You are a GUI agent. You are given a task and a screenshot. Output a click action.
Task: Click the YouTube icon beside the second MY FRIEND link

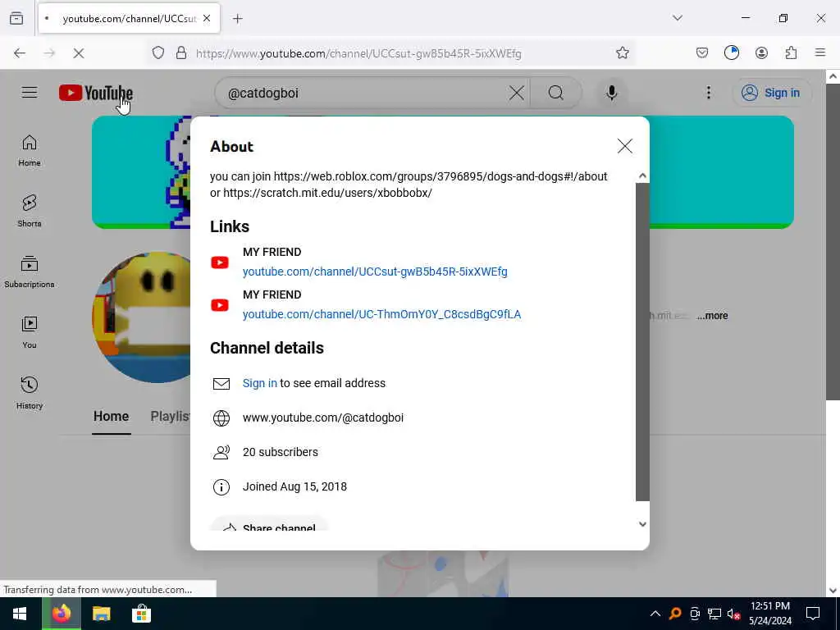tap(220, 305)
